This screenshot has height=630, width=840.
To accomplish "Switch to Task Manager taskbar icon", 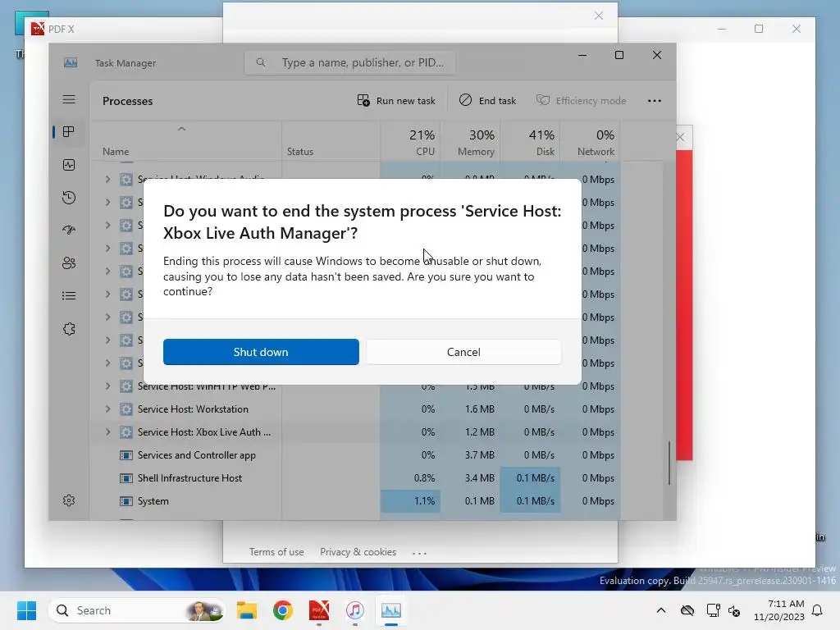I will (x=391, y=610).
